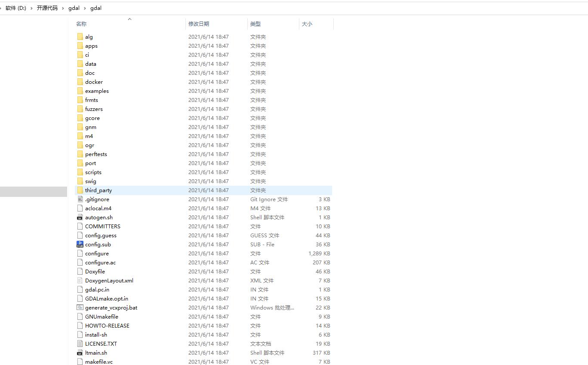Select file name aclocal.m4
The image size is (588, 365).
(x=98, y=208)
